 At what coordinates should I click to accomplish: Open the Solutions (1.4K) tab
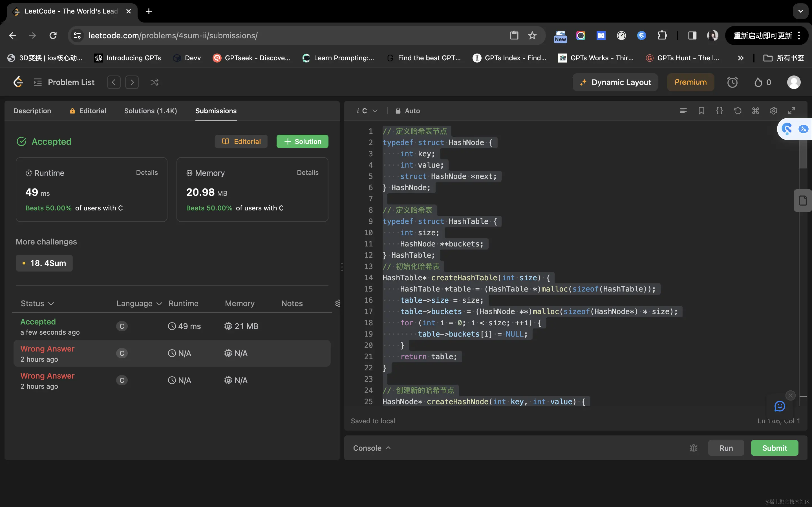coord(150,111)
